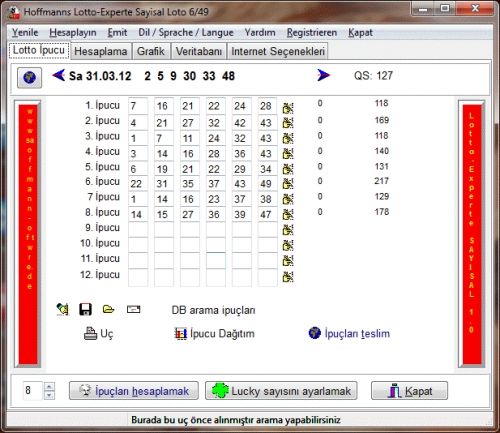Switch to the Veritabanı tab
The image size is (500, 433).
click(x=199, y=51)
